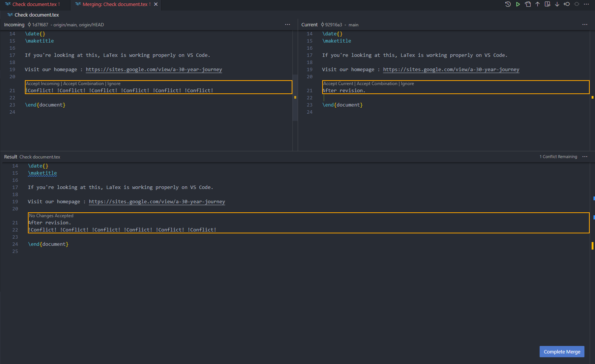Screen dimensions: 595x364
Task: Click the Current pane scrollbar conflict marker
Action: pyautogui.click(x=592, y=97)
